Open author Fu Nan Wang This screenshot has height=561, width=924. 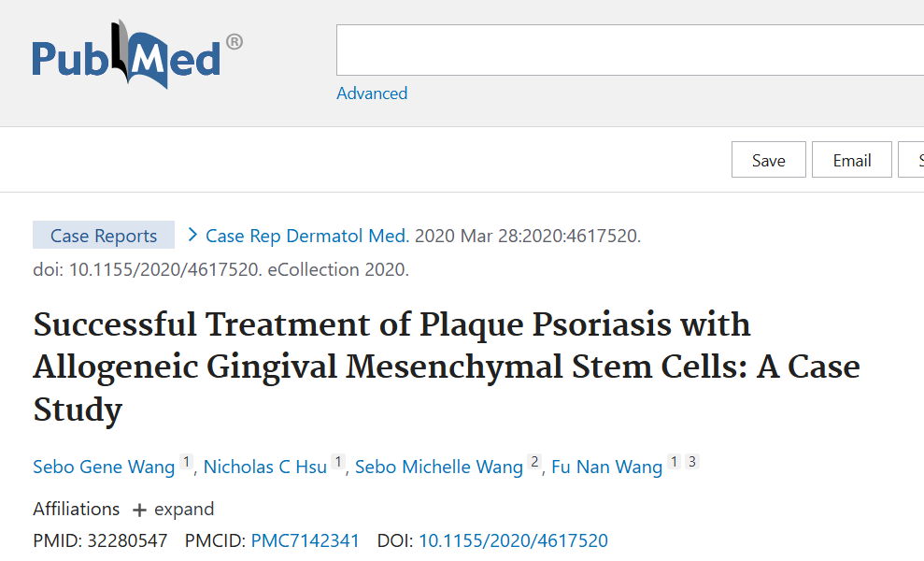(607, 467)
